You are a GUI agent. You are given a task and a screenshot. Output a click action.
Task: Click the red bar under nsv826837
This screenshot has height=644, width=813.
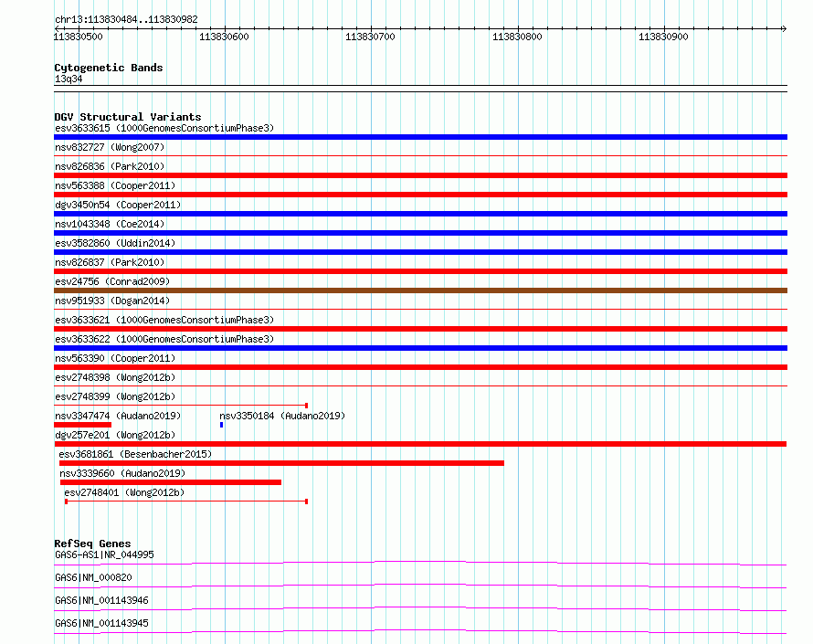pos(420,271)
